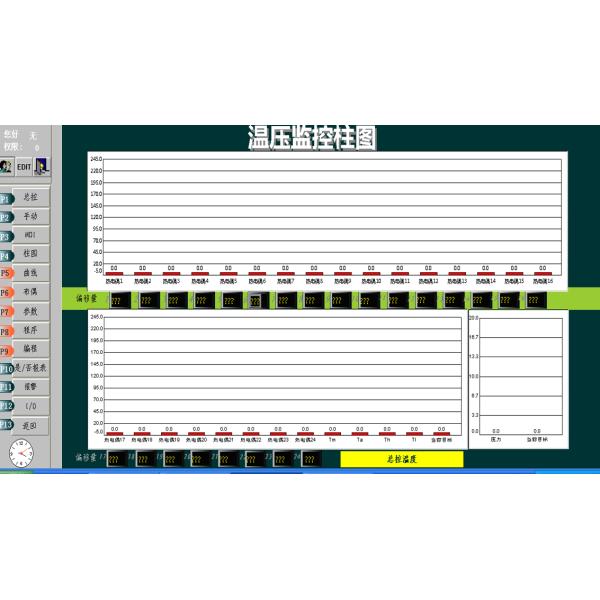Viewport: 600px width, 600px height.
Task: Click the orange P7 tag marker
Action: coord(5,311)
